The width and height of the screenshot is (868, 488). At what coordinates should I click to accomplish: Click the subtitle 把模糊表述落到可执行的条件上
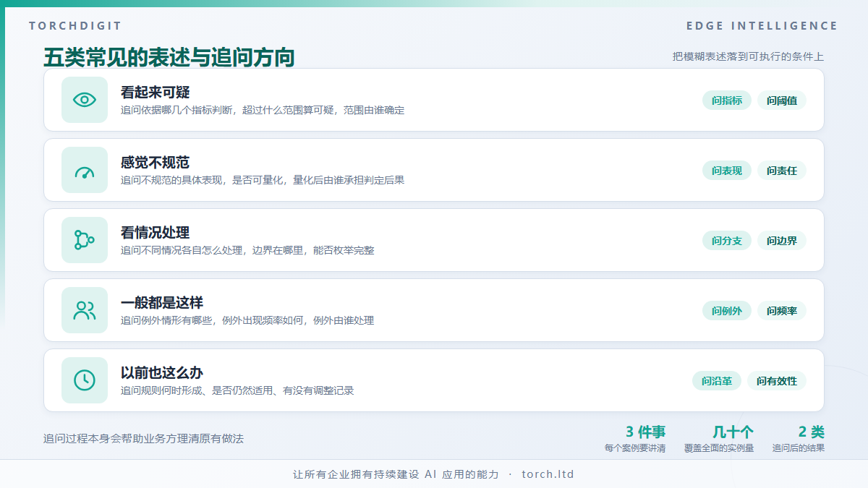tap(748, 56)
